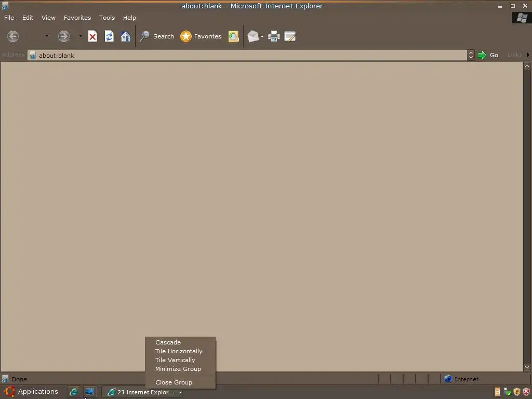
Task: Minimize the Internet Explorer window
Action: [500, 6]
